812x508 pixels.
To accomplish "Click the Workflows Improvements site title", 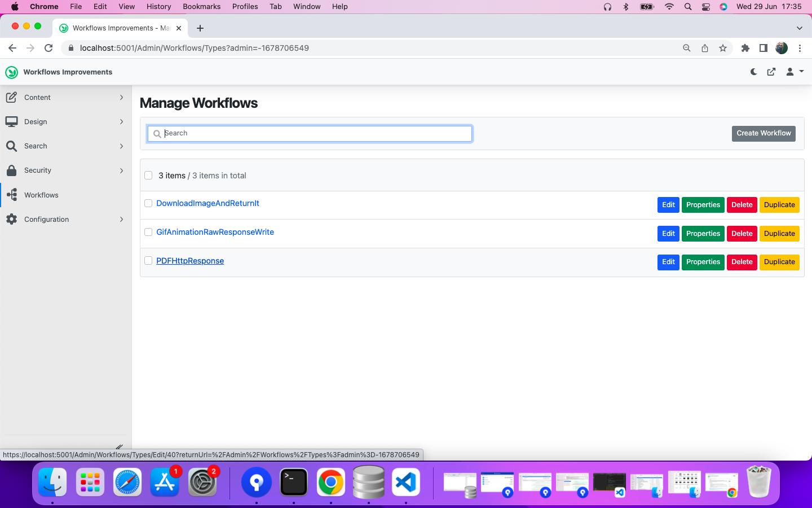I will pyautogui.click(x=68, y=72).
